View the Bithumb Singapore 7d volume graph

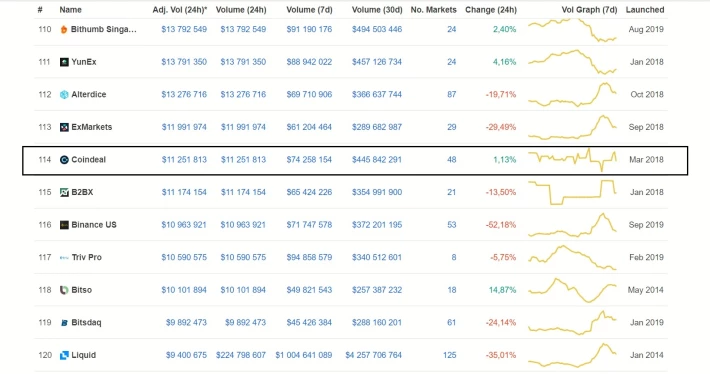click(572, 29)
